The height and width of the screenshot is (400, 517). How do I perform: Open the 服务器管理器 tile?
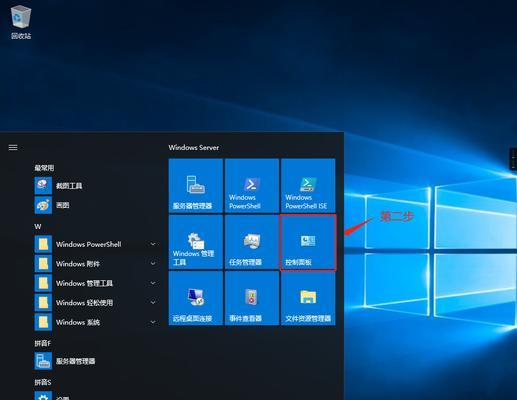196,186
